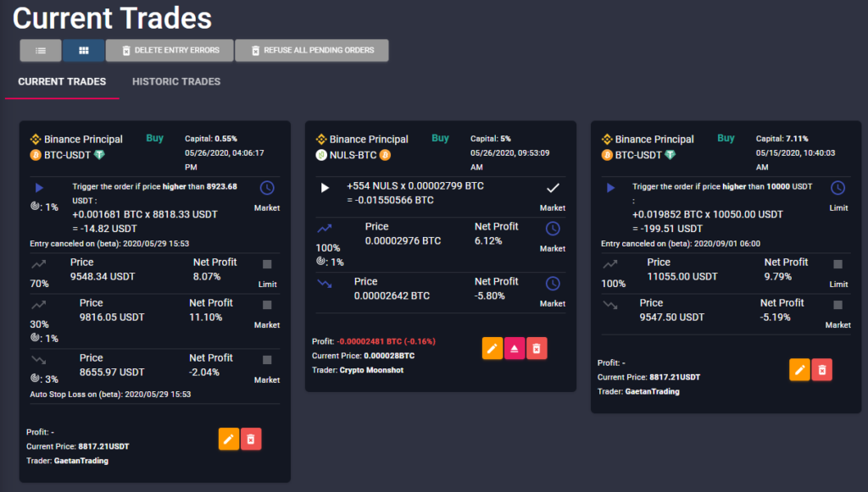
Task: Click Delete Entry Errors button
Action: 169,51
